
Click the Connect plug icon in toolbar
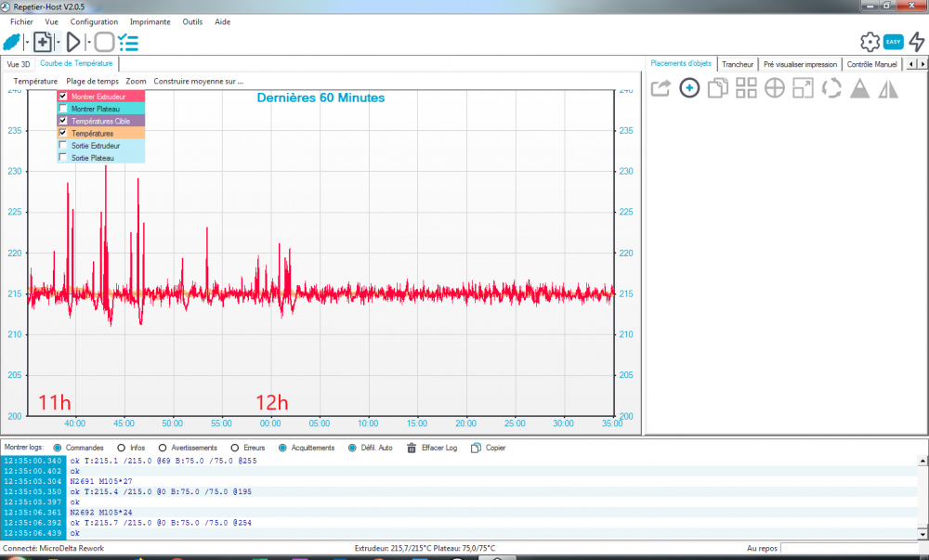[12, 43]
